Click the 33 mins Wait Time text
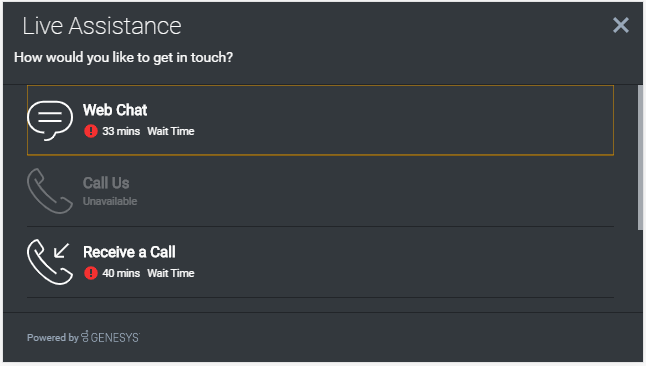The height and width of the screenshot is (366, 646). [x=148, y=131]
